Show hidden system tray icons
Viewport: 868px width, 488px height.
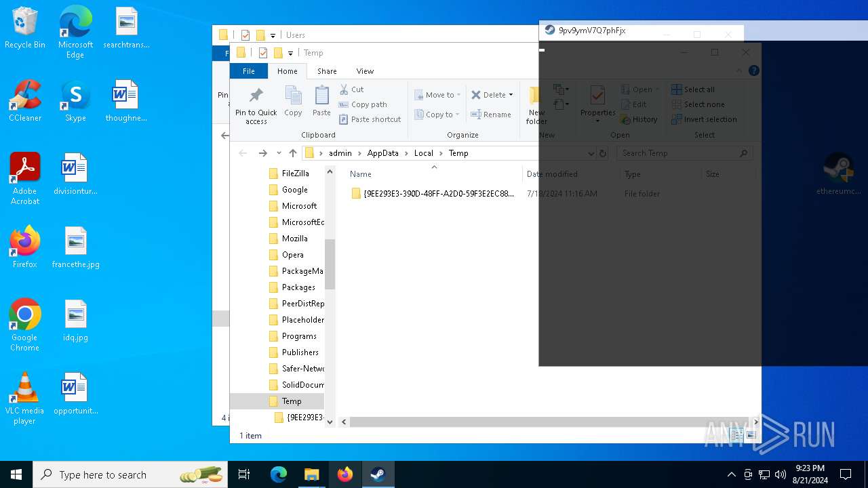point(731,474)
